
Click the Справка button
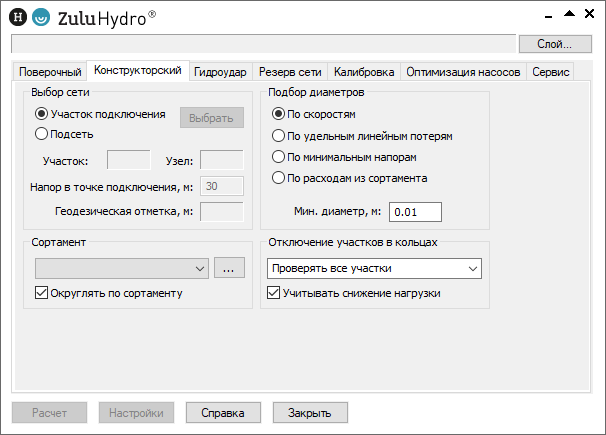pos(224,412)
